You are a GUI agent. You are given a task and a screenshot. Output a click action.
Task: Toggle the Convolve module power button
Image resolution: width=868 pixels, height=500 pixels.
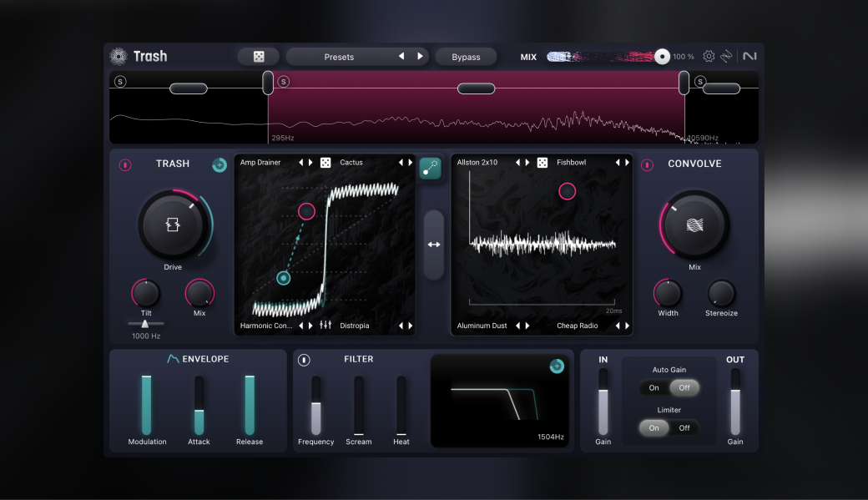[x=647, y=165]
